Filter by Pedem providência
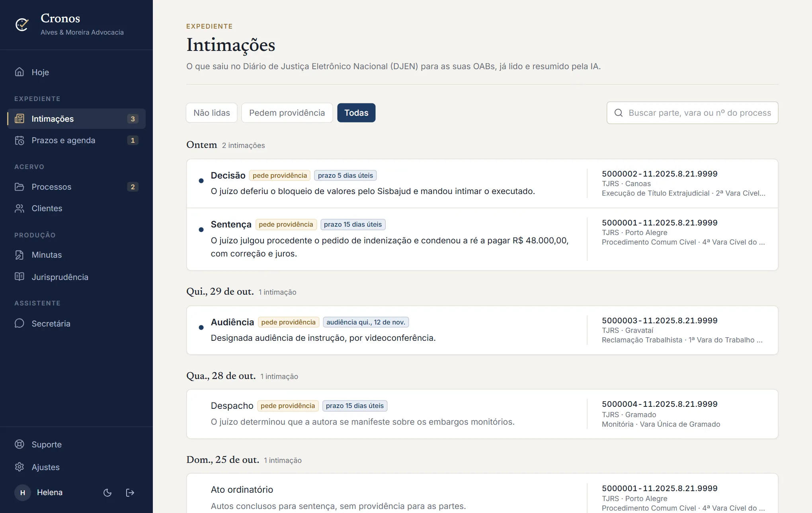The height and width of the screenshot is (513, 812). point(287,113)
